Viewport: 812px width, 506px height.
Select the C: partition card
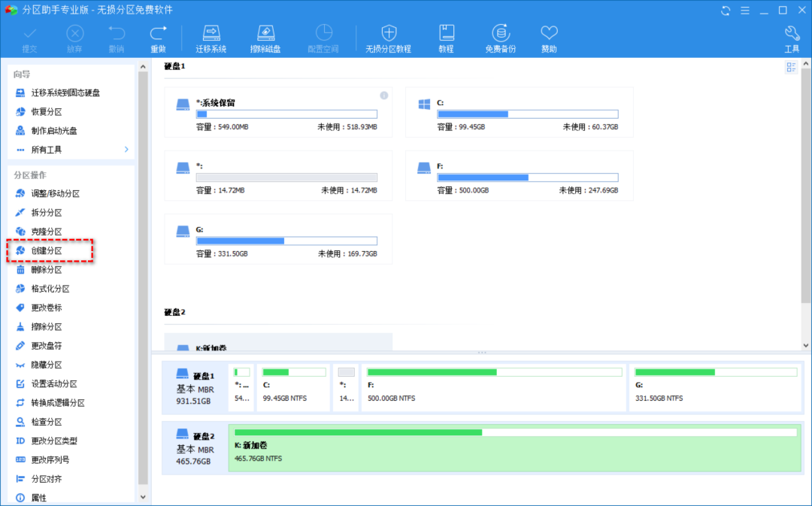point(520,112)
